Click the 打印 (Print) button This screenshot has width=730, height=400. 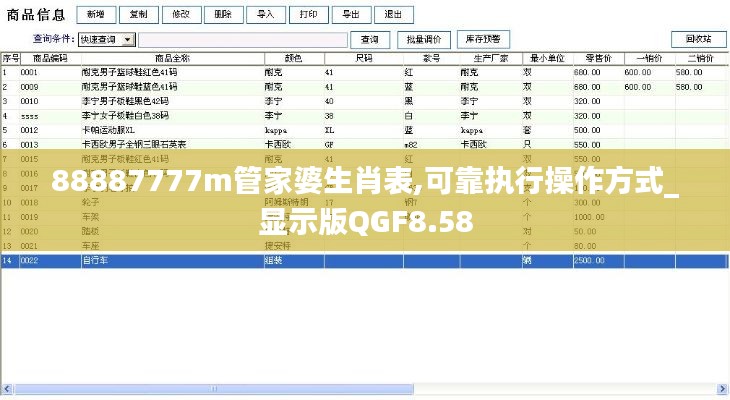(x=309, y=15)
